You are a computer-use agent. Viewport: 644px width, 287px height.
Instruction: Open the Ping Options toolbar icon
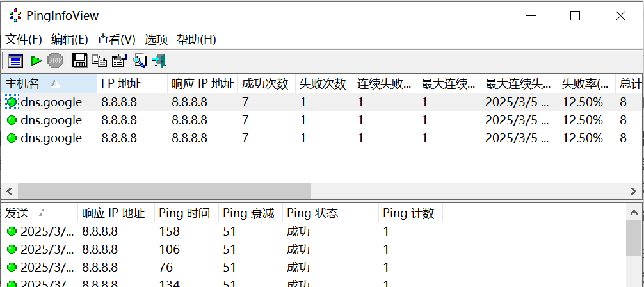point(15,61)
